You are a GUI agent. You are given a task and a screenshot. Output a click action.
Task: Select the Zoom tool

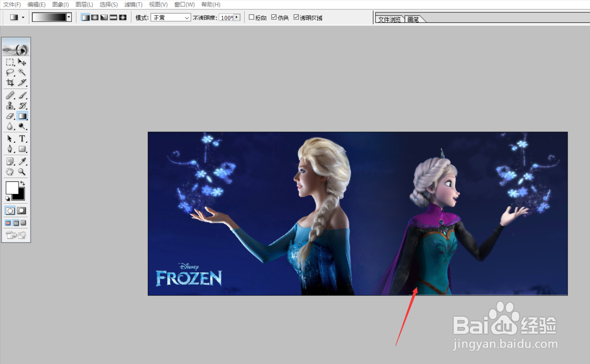pyautogui.click(x=22, y=172)
